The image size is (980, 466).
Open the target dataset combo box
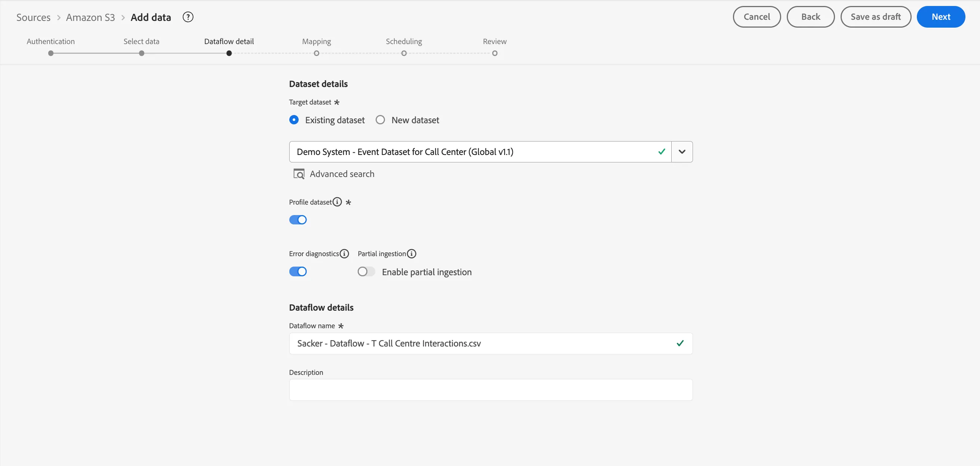pyautogui.click(x=480, y=152)
